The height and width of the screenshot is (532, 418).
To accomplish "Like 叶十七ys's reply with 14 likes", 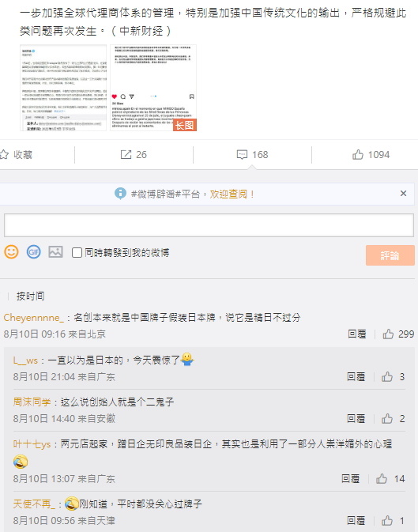I will 382,479.
